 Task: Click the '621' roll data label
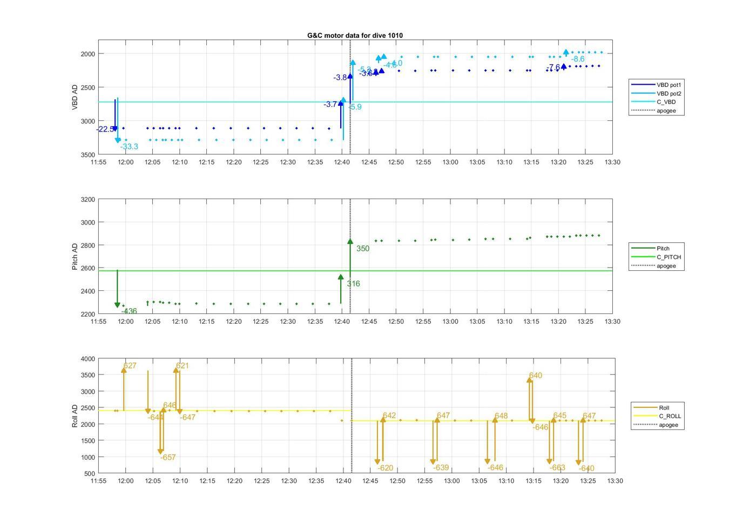click(183, 366)
